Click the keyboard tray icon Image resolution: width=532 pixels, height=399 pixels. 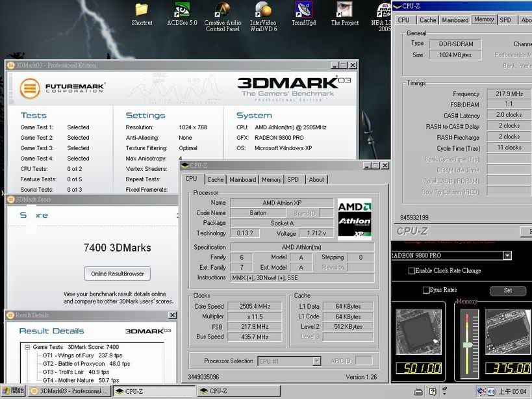(418, 392)
